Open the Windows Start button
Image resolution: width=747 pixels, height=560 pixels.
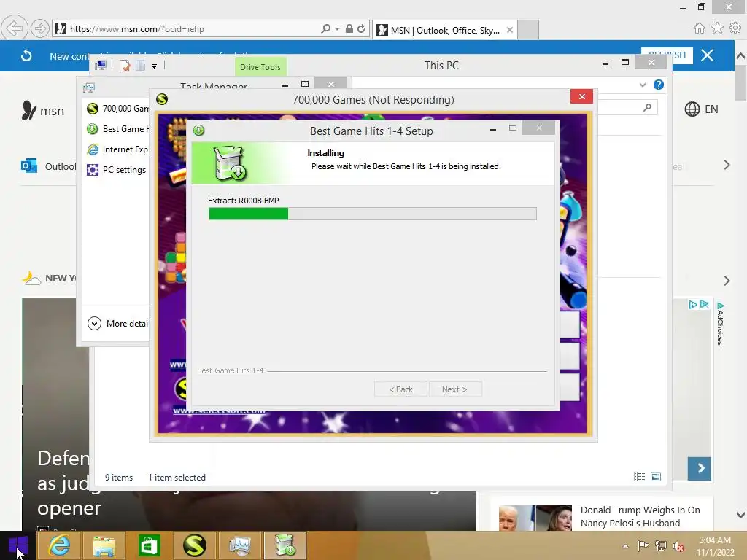coord(18,545)
